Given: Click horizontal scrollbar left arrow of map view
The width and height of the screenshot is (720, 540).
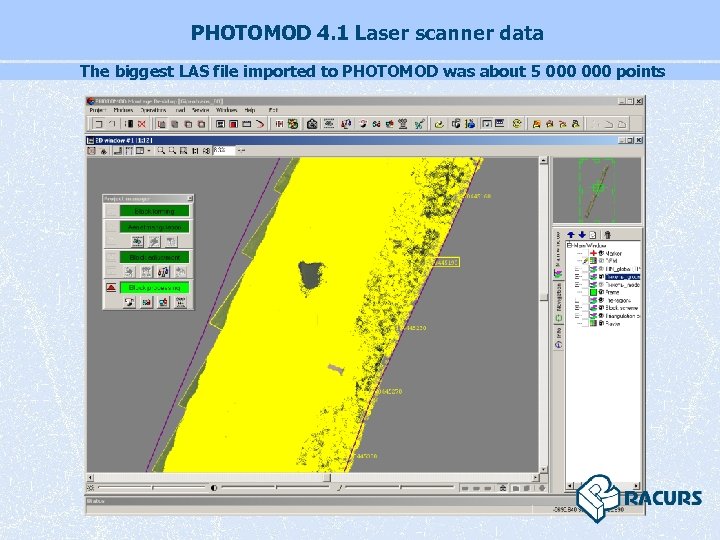Looking at the screenshot, I should (x=90, y=477).
